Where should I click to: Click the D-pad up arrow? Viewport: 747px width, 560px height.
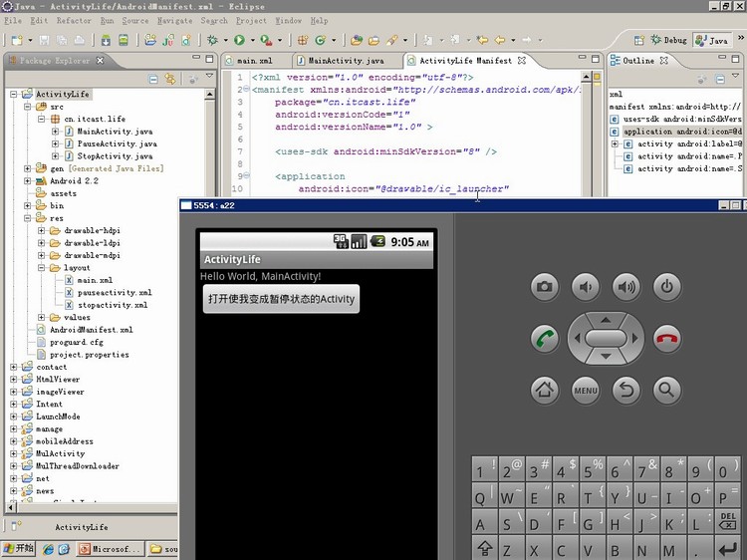606,320
